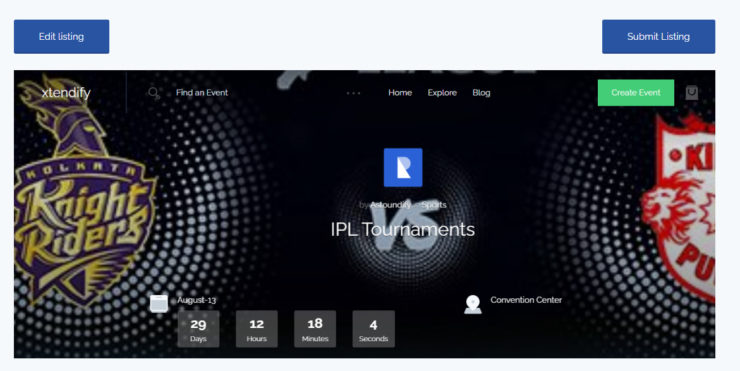Click the Create Event button

point(636,93)
